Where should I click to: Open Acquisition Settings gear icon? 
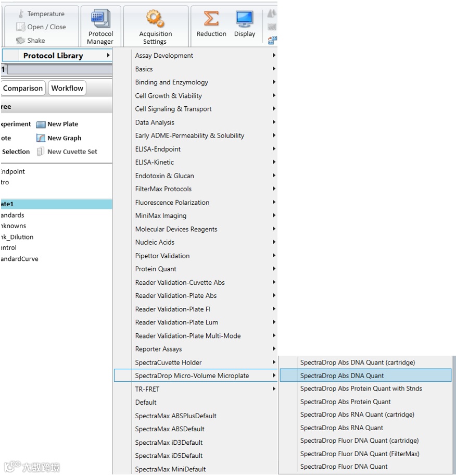(x=155, y=19)
